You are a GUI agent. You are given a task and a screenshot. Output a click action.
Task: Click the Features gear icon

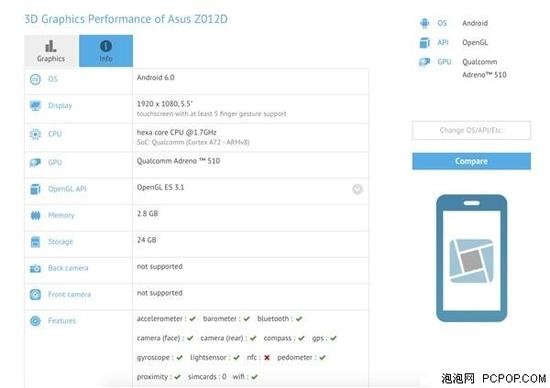tap(35, 321)
